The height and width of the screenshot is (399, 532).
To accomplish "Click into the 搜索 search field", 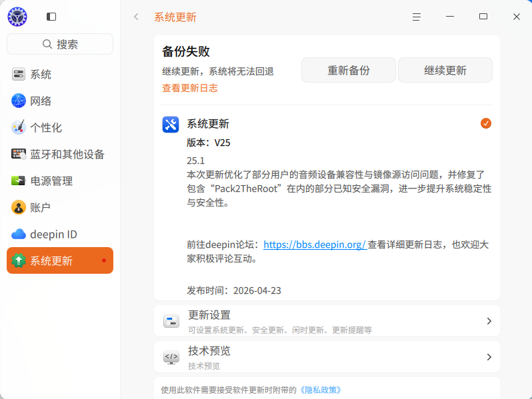I will point(60,44).
